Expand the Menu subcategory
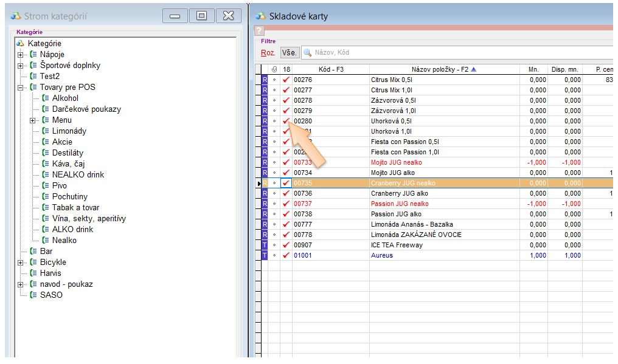 33,120
